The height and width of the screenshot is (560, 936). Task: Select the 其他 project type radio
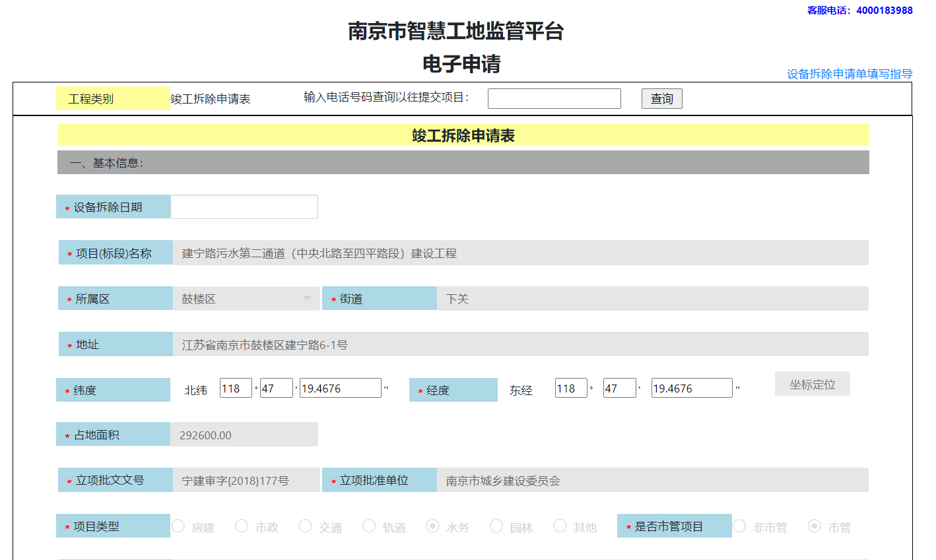click(560, 526)
